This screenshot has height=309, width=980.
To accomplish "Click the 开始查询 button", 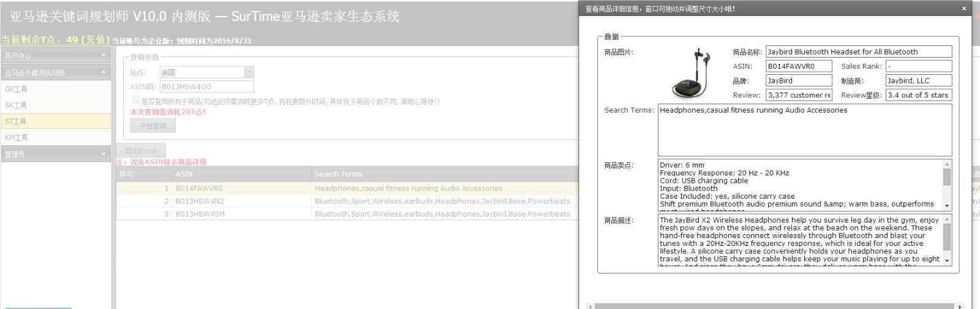I will click(x=153, y=126).
